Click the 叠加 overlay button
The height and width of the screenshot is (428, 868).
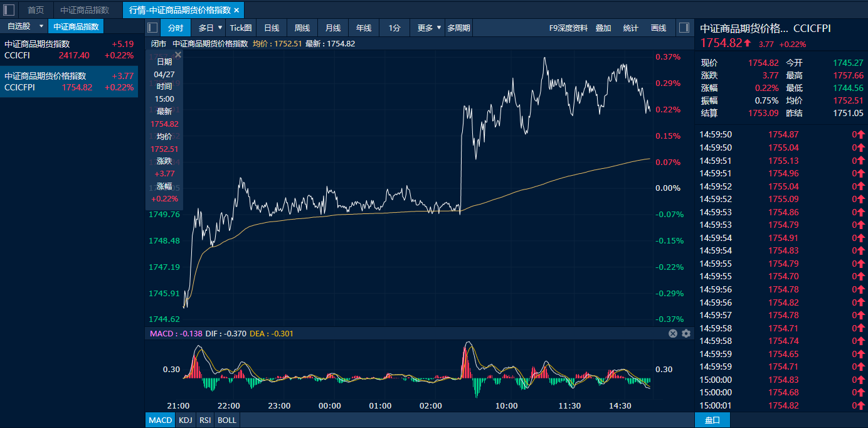click(603, 28)
